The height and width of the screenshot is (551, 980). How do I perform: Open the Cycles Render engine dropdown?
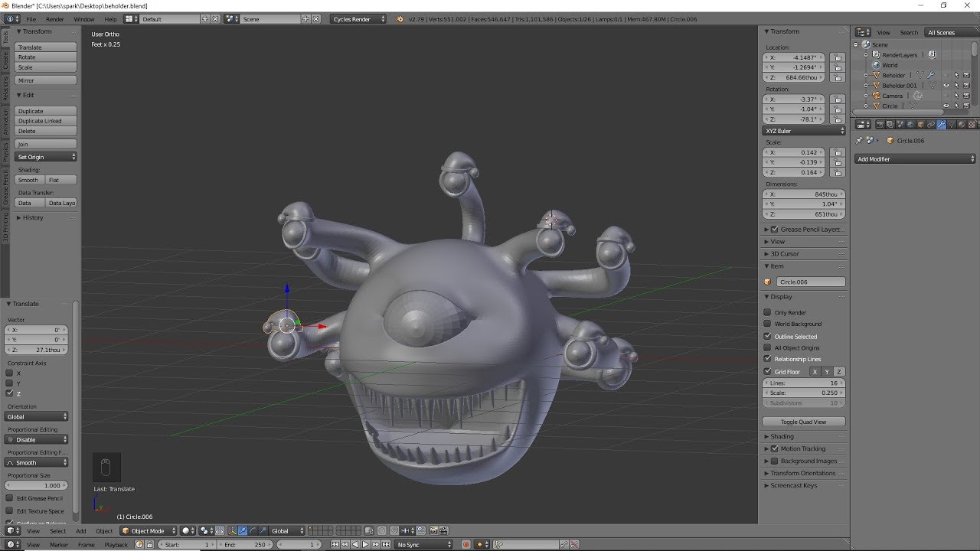click(x=359, y=18)
